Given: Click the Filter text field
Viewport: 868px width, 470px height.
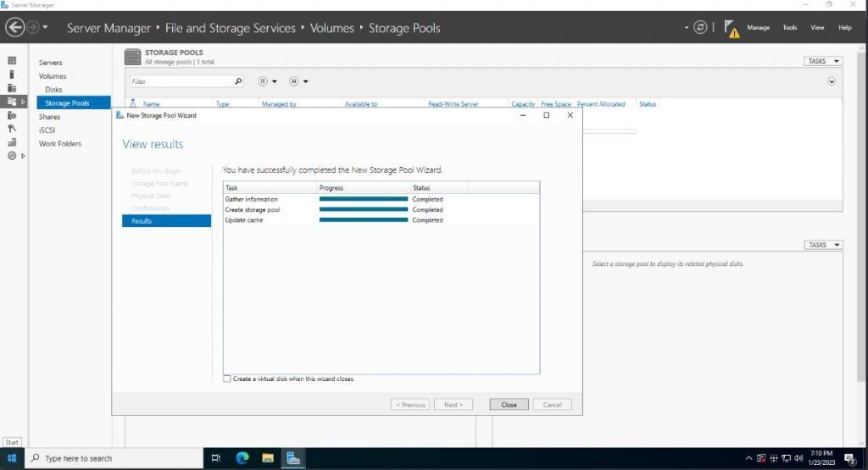Looking at the screenshot, I should [180, 81].
